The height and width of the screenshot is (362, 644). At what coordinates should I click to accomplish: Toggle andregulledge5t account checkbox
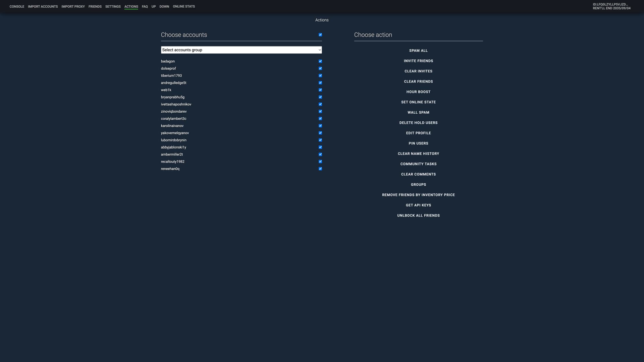[x=320, y=83]
